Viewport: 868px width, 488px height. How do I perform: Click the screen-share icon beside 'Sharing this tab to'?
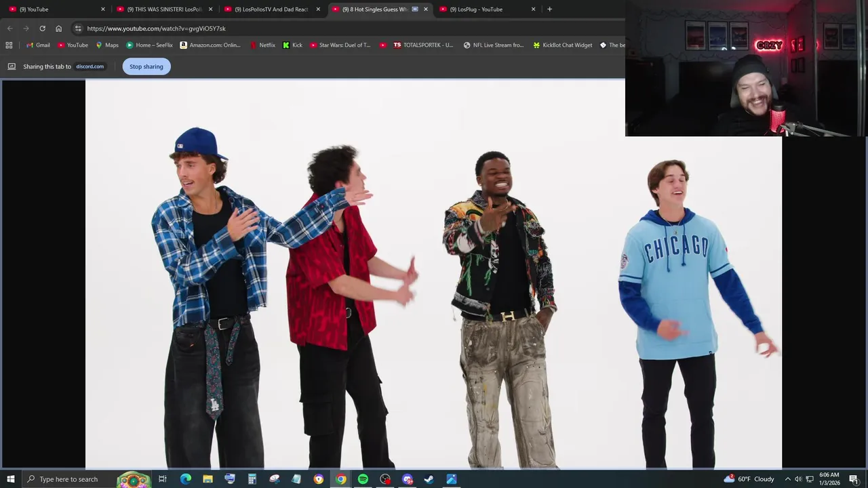pyautogui.click(x=12, y=66)
